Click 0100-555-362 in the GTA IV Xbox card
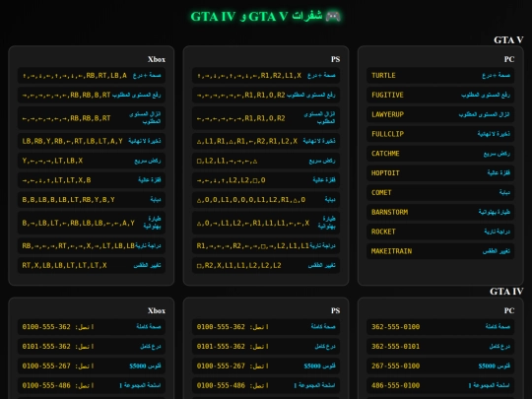Image resolution: width=532 pixels, height=399 pixels. [x=46, y=327]
